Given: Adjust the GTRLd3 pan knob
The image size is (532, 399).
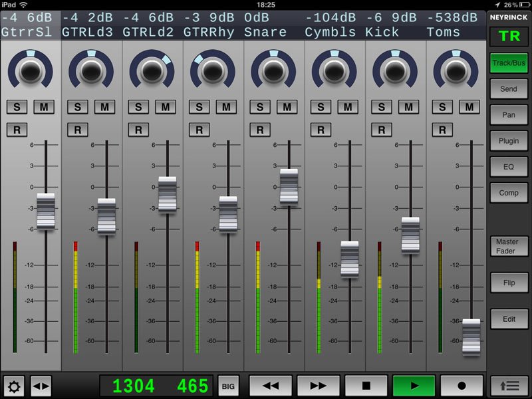Looking at the screenshot, I should [x=91, y=71].
